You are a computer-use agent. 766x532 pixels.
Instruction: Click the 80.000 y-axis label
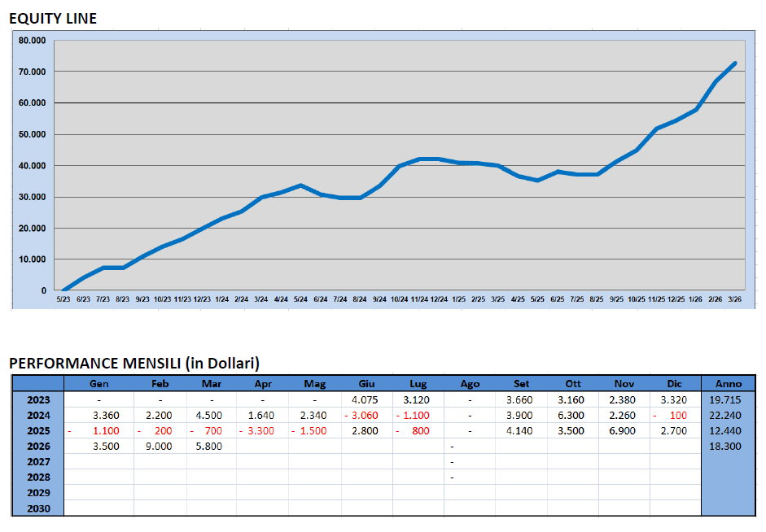pyautogui.click(x=32, y=41)
